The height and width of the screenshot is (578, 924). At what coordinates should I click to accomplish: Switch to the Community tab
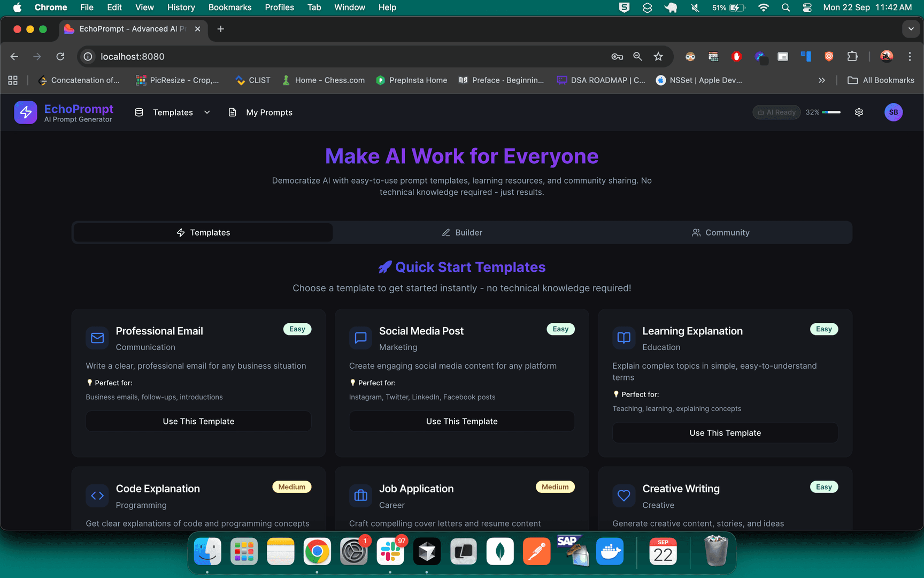point(721,233)
